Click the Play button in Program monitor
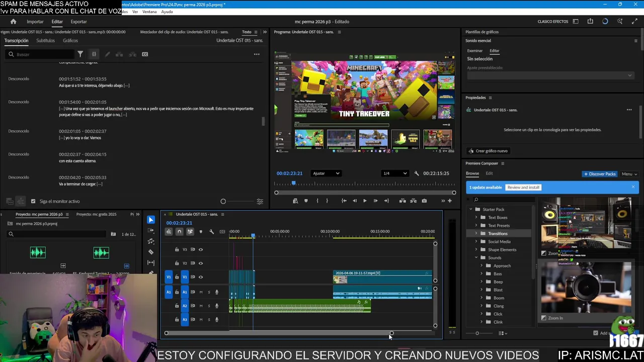644x362 pixels. click(x=365, y=201)
